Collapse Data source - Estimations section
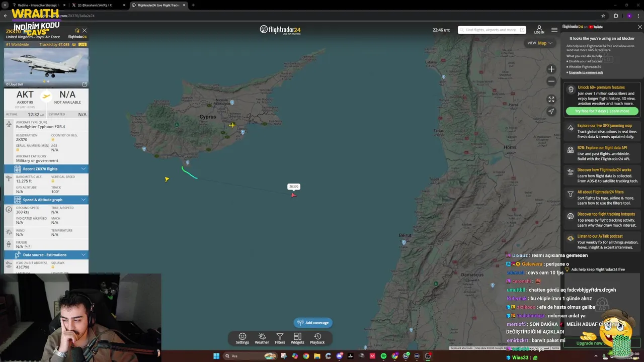Screen dimensions: 644x362 46,255
